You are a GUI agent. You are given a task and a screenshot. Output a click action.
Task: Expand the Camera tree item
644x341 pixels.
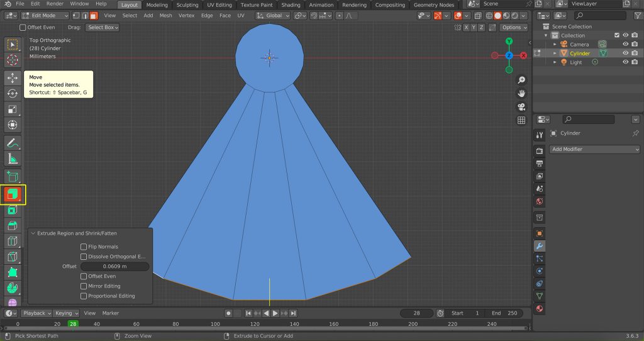click(x=555, y=45)
